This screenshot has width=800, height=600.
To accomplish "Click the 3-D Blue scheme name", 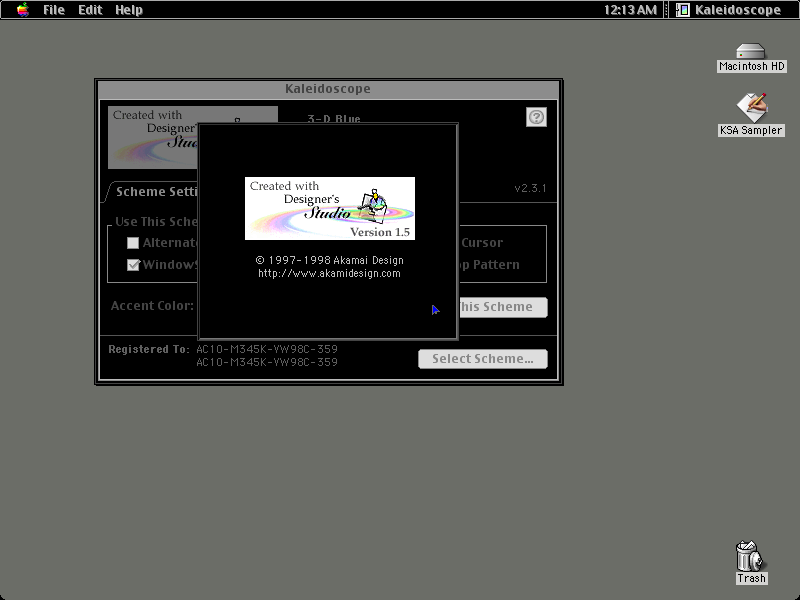I will [x=334, y=118].
